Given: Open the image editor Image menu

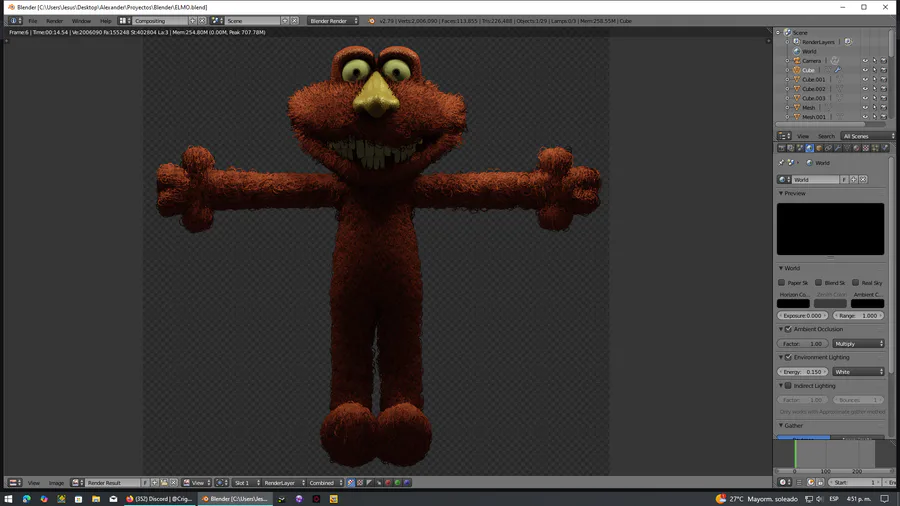Looking at the screenshot, I should click(56, 482).
